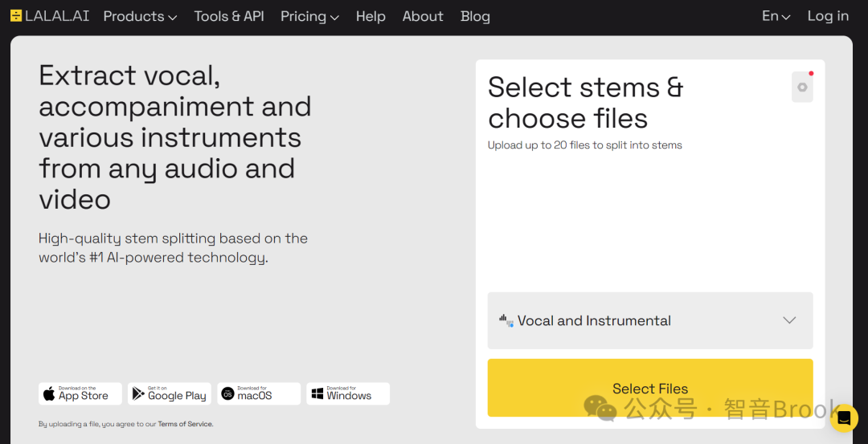Image resolution: width=868 pixels, height=444 pixels.
Task: Click the 'Extract vocal, accompaniment' headline
Action: [175, 137]
